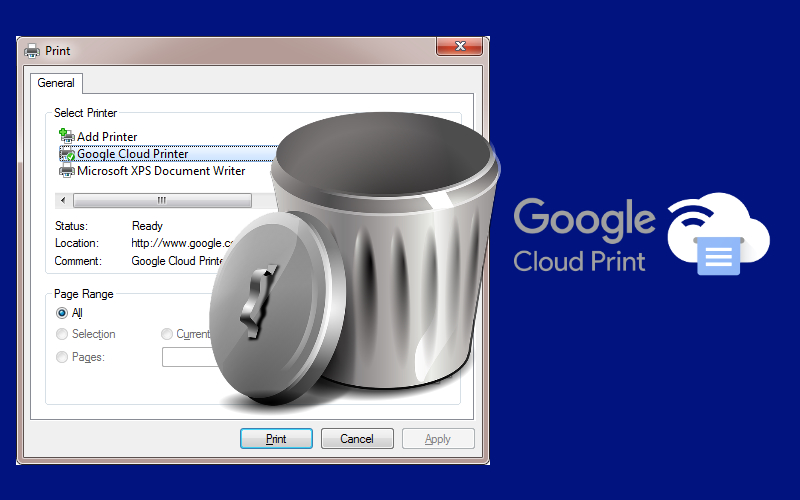This screenshot has height=500, width=800.
Task: Click the Google Cloud Print comment value
Action: click(177, 261)
